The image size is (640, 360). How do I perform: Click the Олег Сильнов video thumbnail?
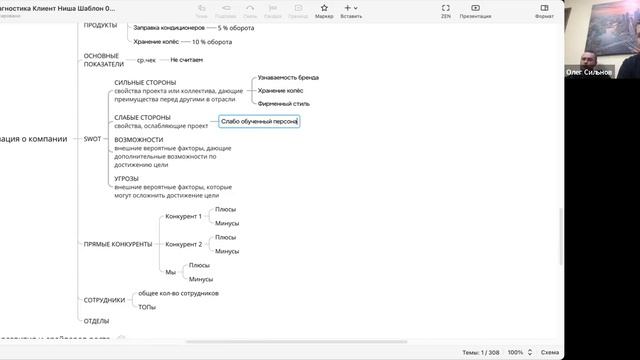(x=602, y=39)
